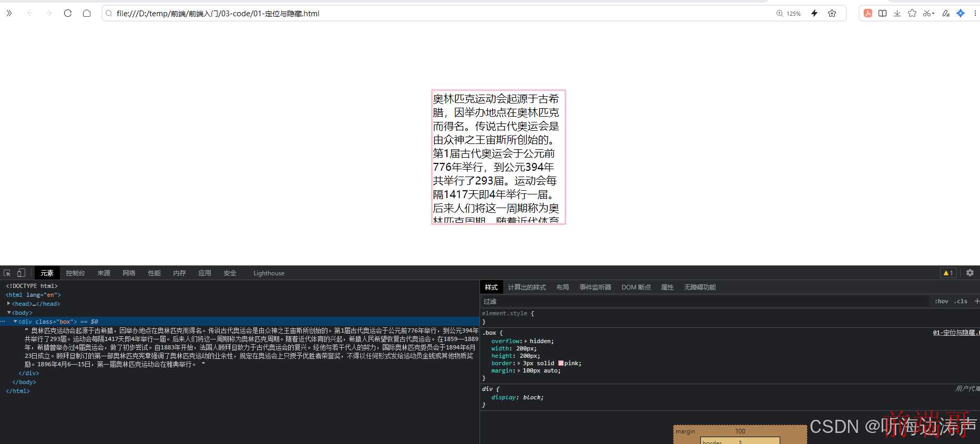Switch to the 性能 tab
980x444 pixels.
pos(154,273)
